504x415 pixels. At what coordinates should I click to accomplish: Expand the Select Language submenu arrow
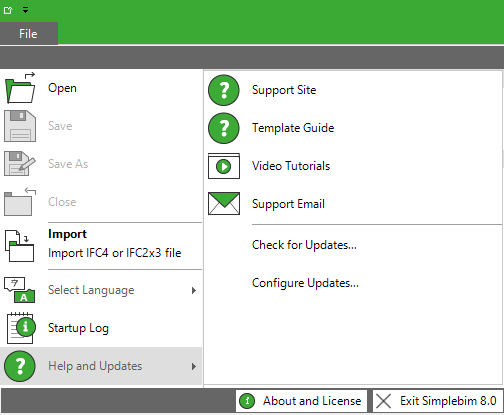(194, 290)
